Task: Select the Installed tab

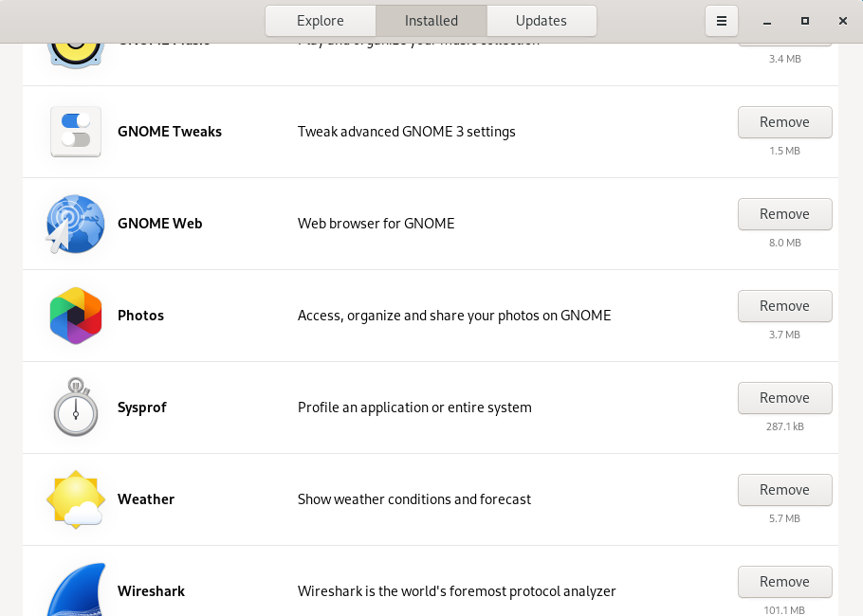Action: [x=431, y=21]
